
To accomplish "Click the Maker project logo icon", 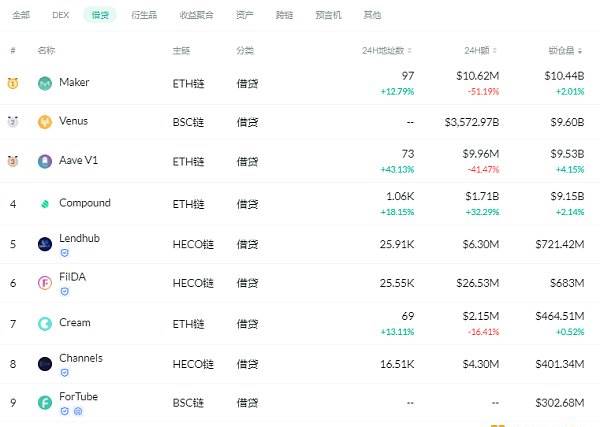I will coord(45,83).
